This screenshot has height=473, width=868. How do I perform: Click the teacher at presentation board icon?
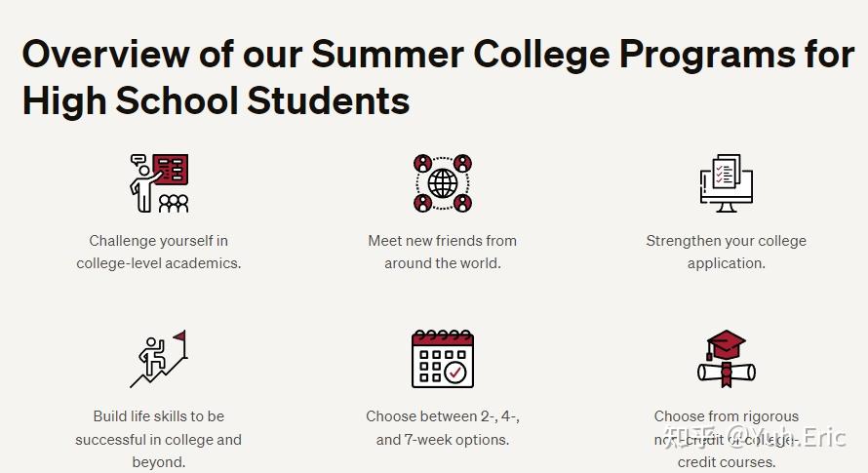coord(159,182)
